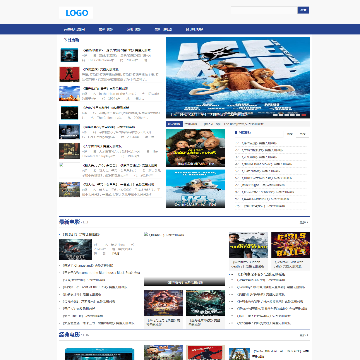360x360 pixels.
Task: Select the second small tab in the ranking list header
Action: (302, 134)
